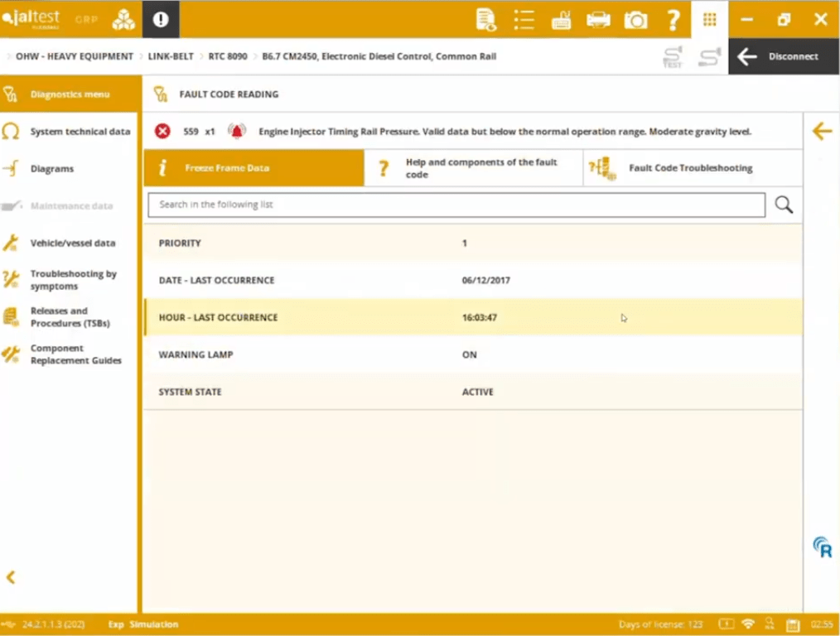Open the list view icon in toolbar
The width and height of the screenshot is (840, 636).
tap(524, 20)
